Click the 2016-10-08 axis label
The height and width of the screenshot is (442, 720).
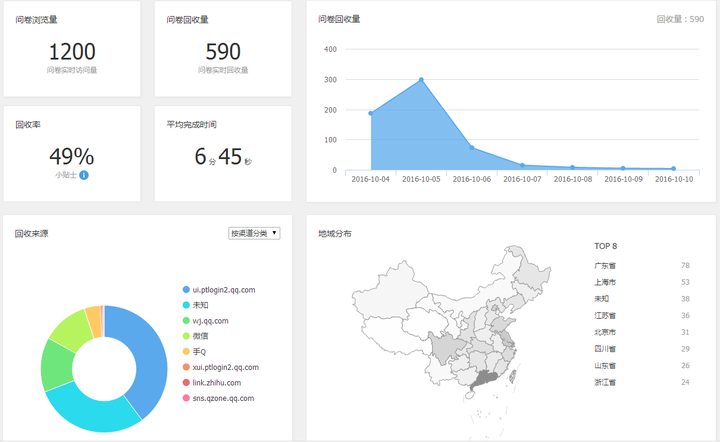(x=573, y=179)
